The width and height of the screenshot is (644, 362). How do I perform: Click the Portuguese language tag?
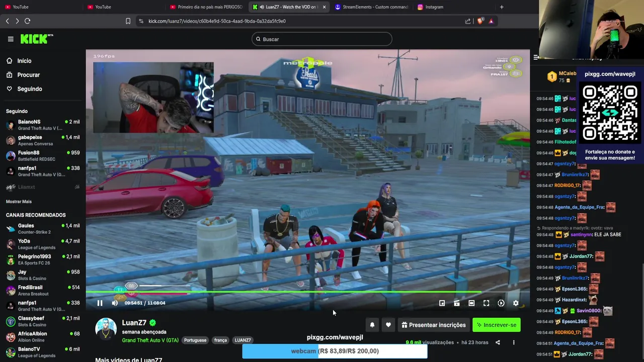[195, 340]
